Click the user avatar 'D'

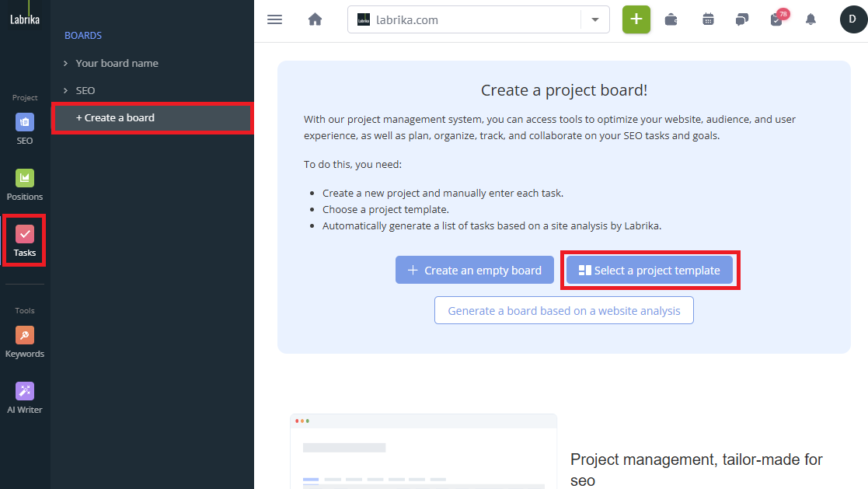[x=852, y=19]
